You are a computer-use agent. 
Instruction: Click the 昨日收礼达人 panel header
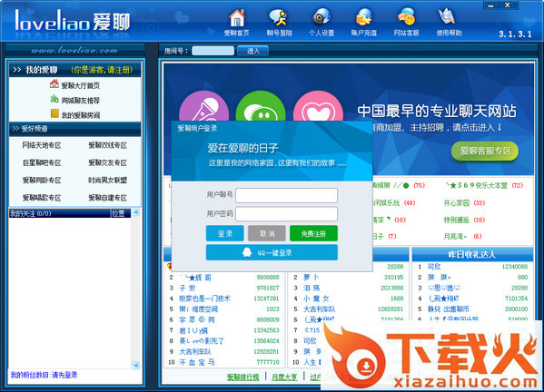472,254
